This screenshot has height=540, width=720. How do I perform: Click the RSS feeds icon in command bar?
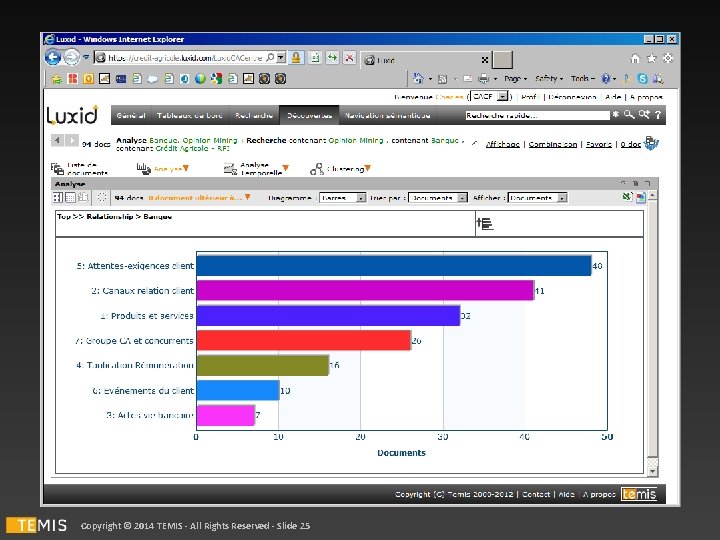442,79
